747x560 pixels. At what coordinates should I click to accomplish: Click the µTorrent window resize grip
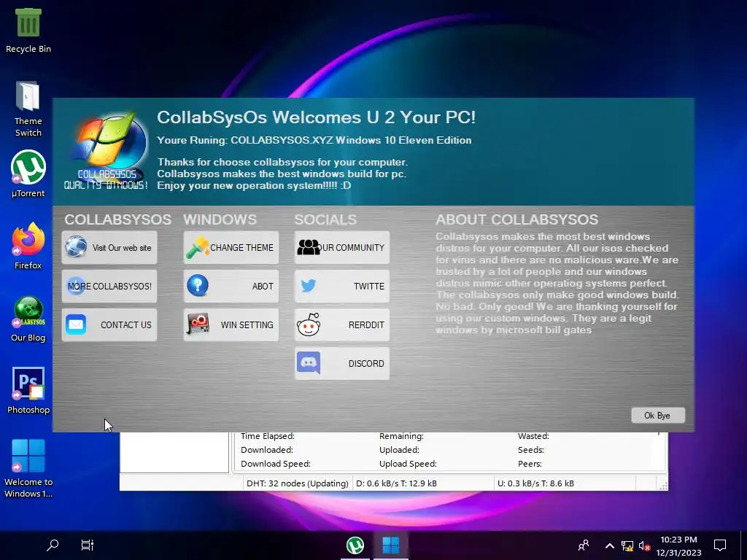(x=663, y=485)
